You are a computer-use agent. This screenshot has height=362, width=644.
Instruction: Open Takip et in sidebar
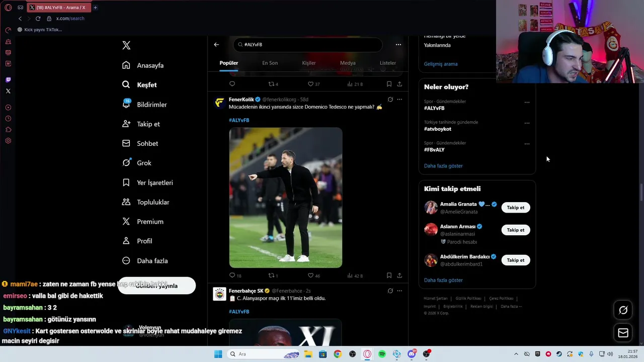coord(141,124)
